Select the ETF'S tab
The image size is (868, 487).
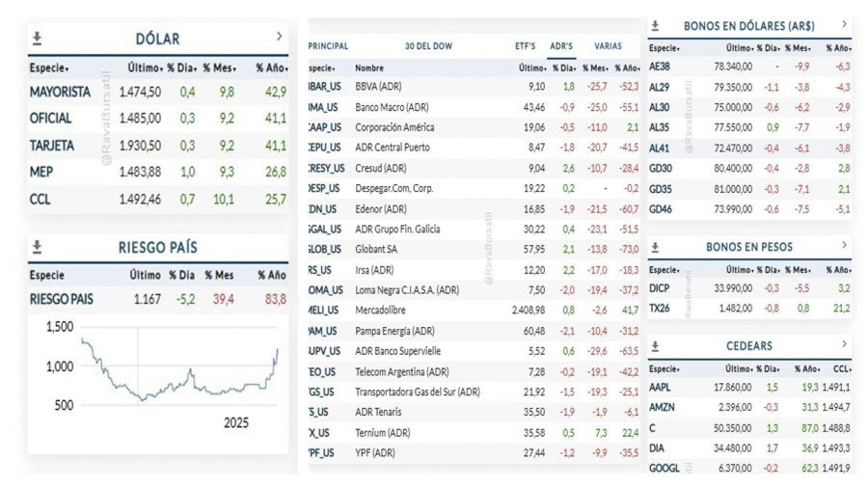pyautogui.click(x=526, y=45)
